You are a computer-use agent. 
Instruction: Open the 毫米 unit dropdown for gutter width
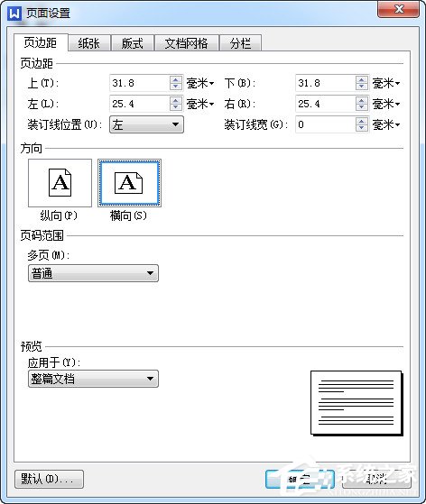pyautogui.click(x=386, y=124)
